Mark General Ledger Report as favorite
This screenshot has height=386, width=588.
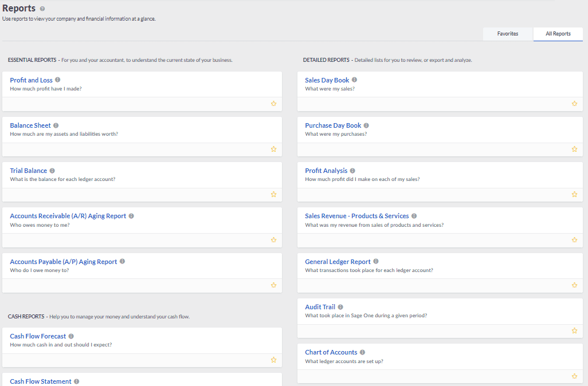[574, 285]
